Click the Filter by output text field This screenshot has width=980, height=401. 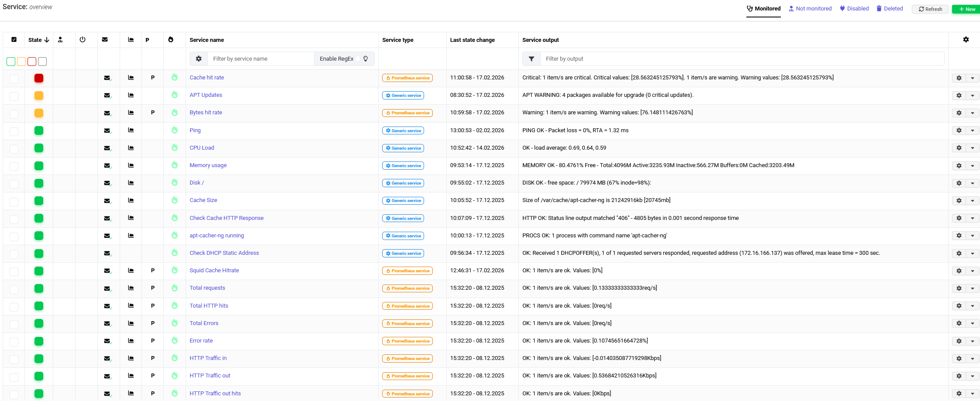tap(742, 59)
